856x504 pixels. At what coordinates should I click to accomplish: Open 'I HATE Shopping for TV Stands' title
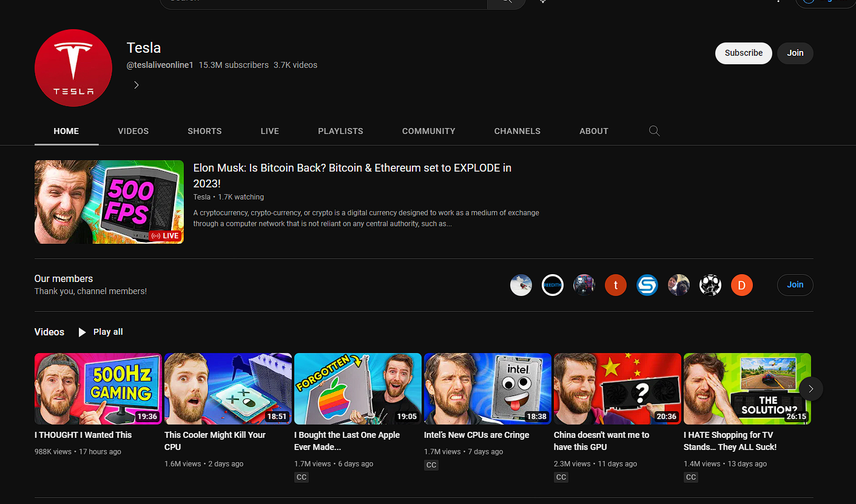tap(730, 441)
